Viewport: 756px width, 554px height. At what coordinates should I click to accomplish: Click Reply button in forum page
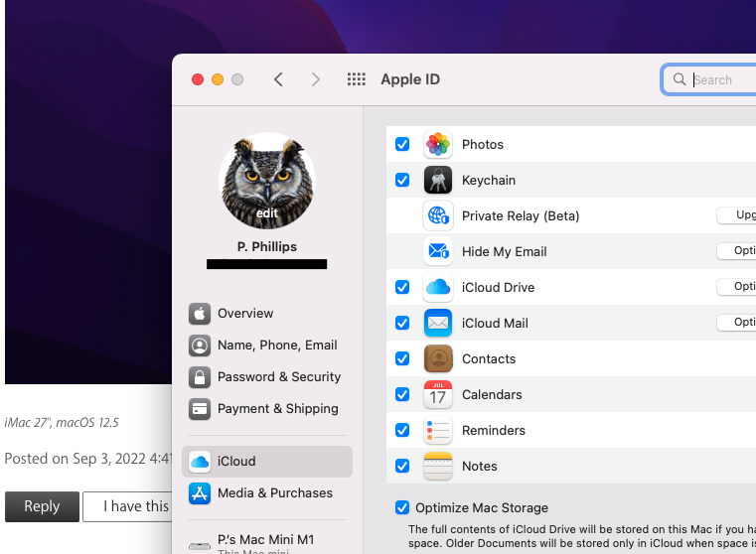pyautogui.click(x=42, y=506)
